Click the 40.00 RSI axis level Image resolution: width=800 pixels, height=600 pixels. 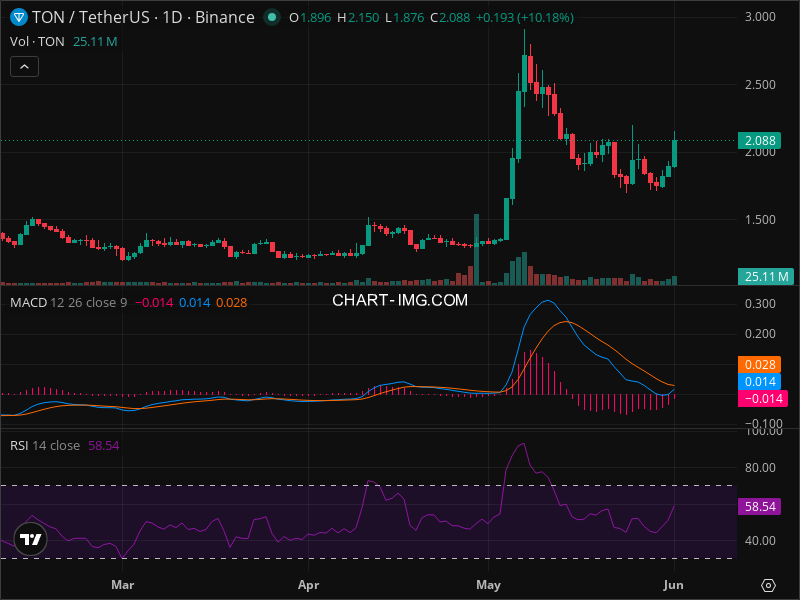click(760, 541)
